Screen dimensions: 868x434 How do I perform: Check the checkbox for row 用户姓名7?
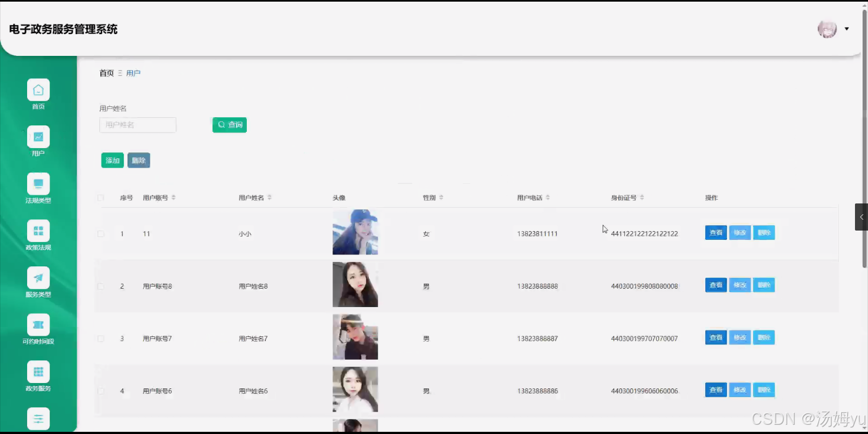tap(100, 339)
